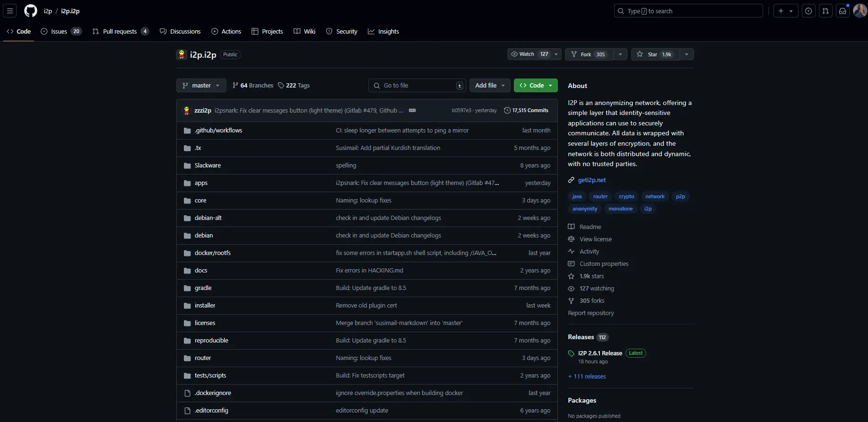The width and height of the screenshot is (868, 422).
Task: Switch to the Code tab
Action: [19, 31]
